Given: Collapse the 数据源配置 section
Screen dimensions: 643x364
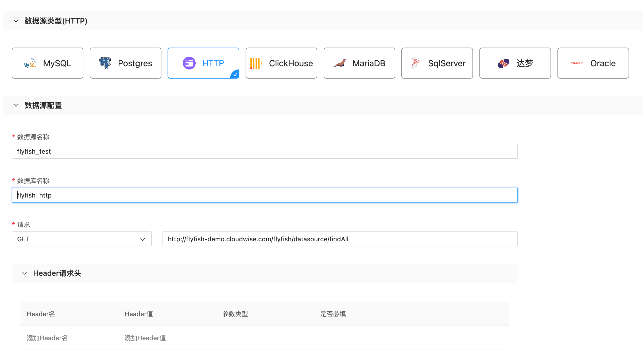Looking at the screenshot, I should 16,105.
